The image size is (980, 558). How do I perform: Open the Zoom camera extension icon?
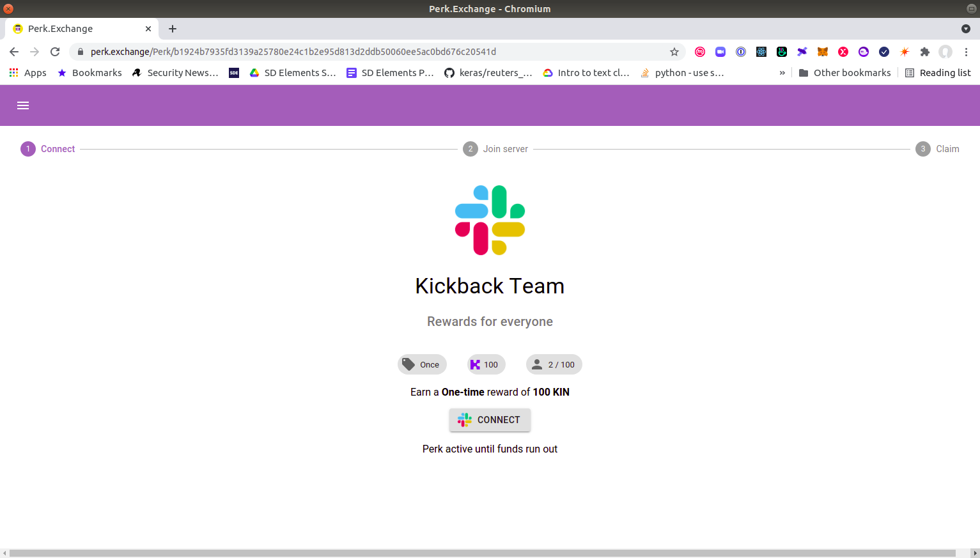720,52
